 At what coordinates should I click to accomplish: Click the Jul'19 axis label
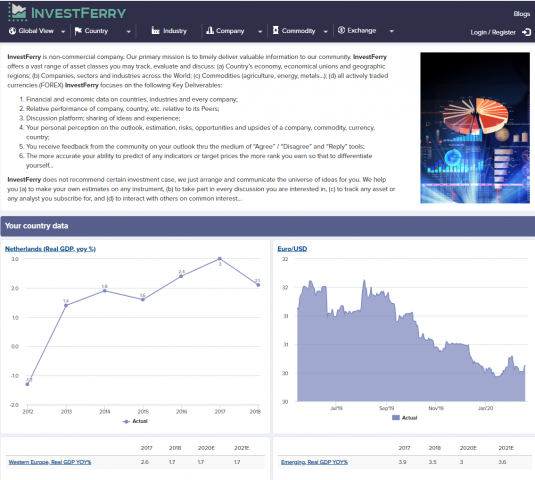336,408
